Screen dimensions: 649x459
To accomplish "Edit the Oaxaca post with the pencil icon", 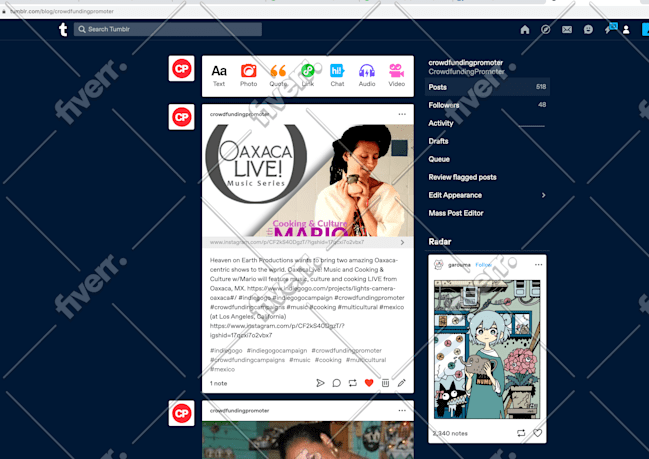I will point(401,383).
